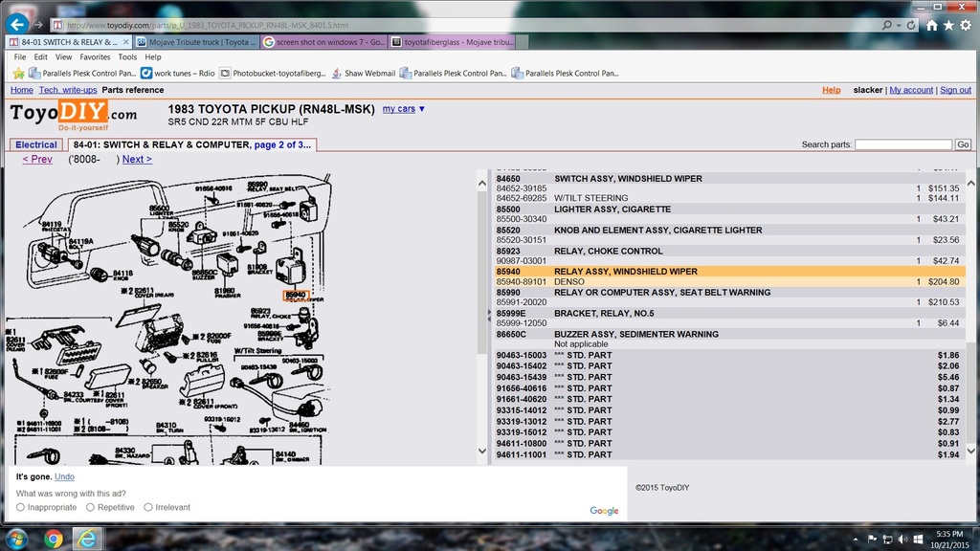The height and width of the screenshot is (551, 980).
Task: Open the Shaw Webmail bookmark
Action: coord(363,73)
